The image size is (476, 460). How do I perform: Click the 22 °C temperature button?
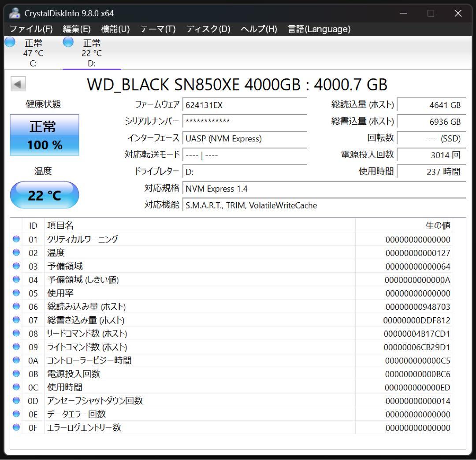pos(45,195)
